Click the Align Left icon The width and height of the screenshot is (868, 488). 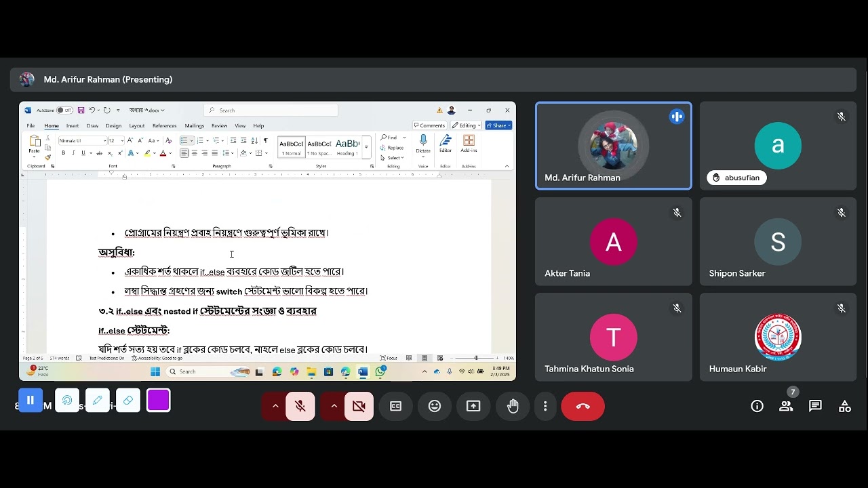[184, 153]
